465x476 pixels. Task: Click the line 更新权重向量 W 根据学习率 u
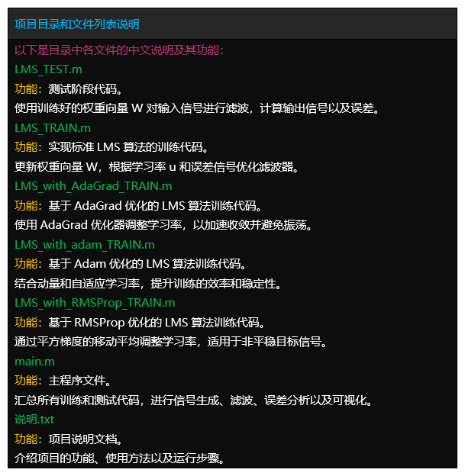(157, 166)
